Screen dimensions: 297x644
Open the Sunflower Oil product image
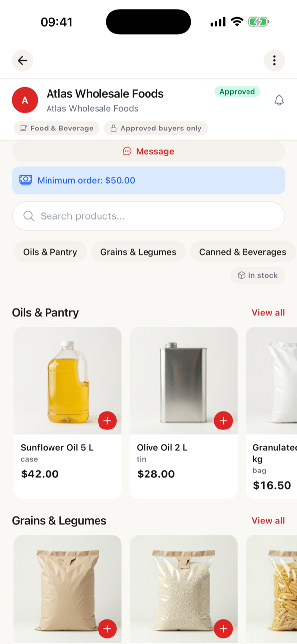click(67, 381)
